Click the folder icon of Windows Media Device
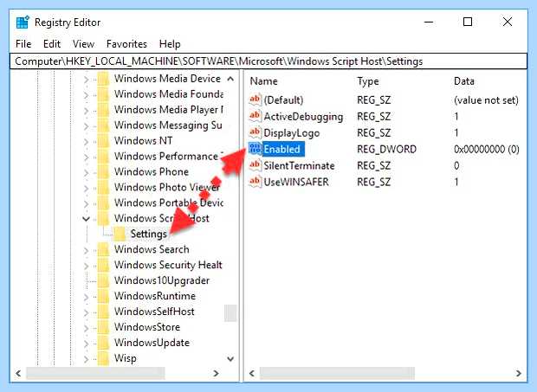 pos(103,79)
